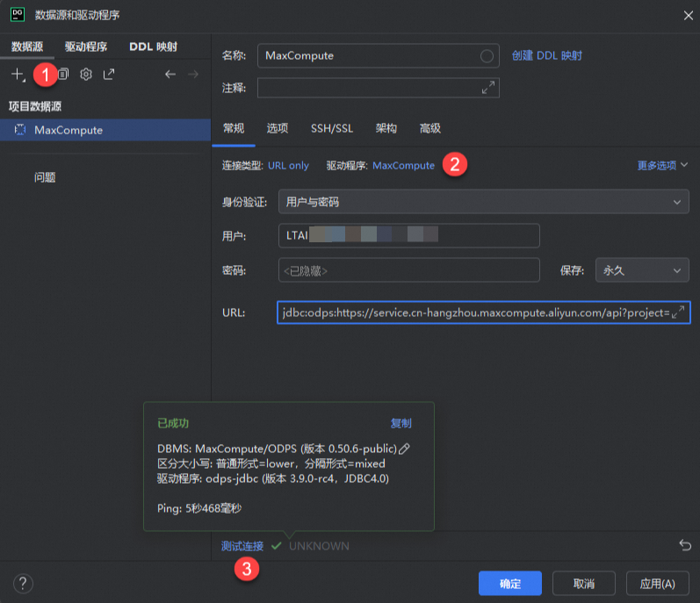The image size is (700, 603).
Task: Select MaxCompute in project data sources
Action: pyautogui.click(x=105, y=130)
